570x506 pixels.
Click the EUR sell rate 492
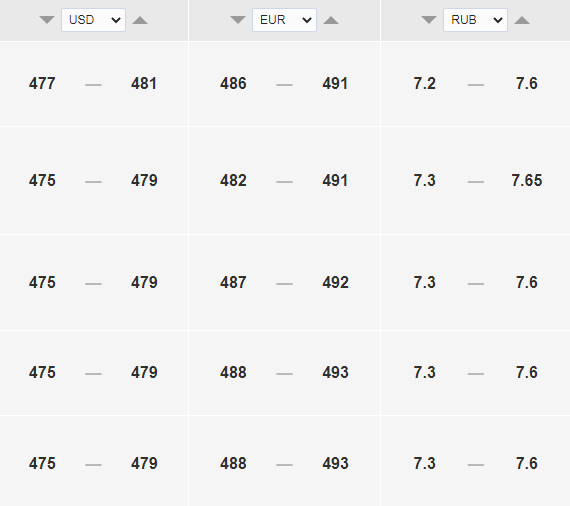(x=335, y=282)
